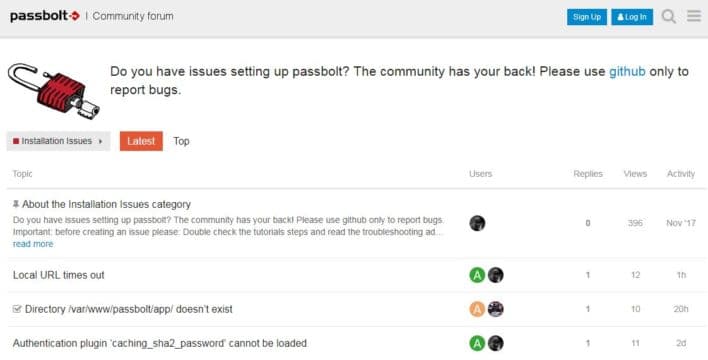Switch to the Top tab

click(181, 141)
